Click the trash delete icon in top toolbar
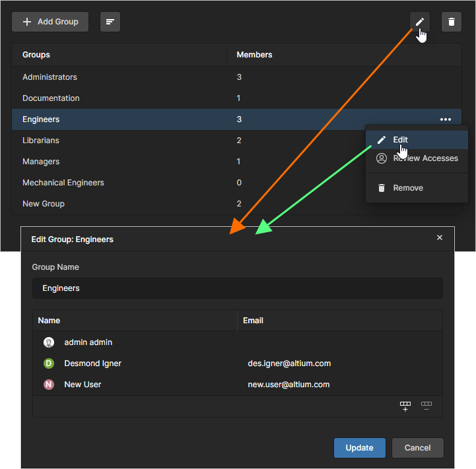The image size is (476, 469). pos(452,22)
